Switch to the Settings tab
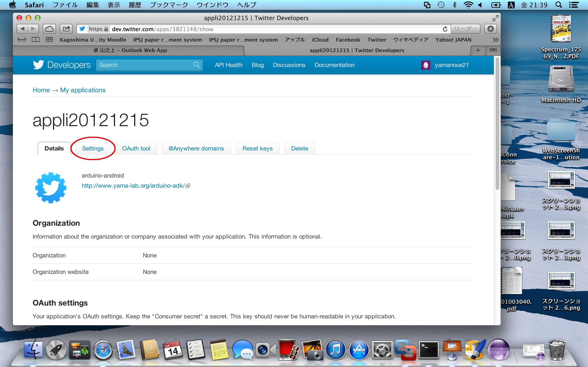 click(93, 148)
